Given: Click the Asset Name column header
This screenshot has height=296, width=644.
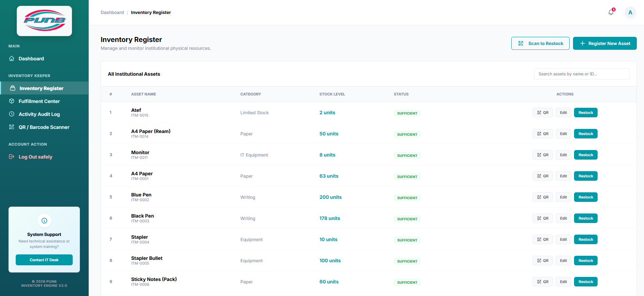Looking at the screenshot, I should (x=144, y=94).
